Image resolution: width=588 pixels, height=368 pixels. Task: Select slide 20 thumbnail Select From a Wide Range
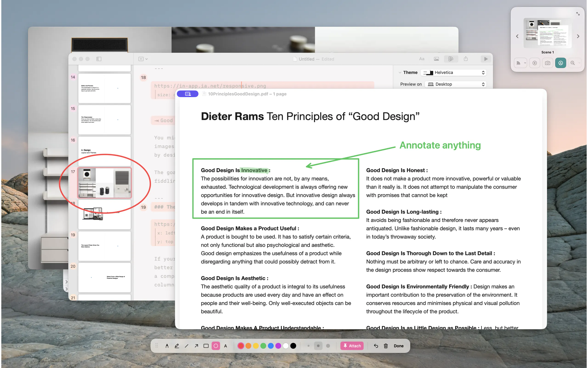pos(105,277)
